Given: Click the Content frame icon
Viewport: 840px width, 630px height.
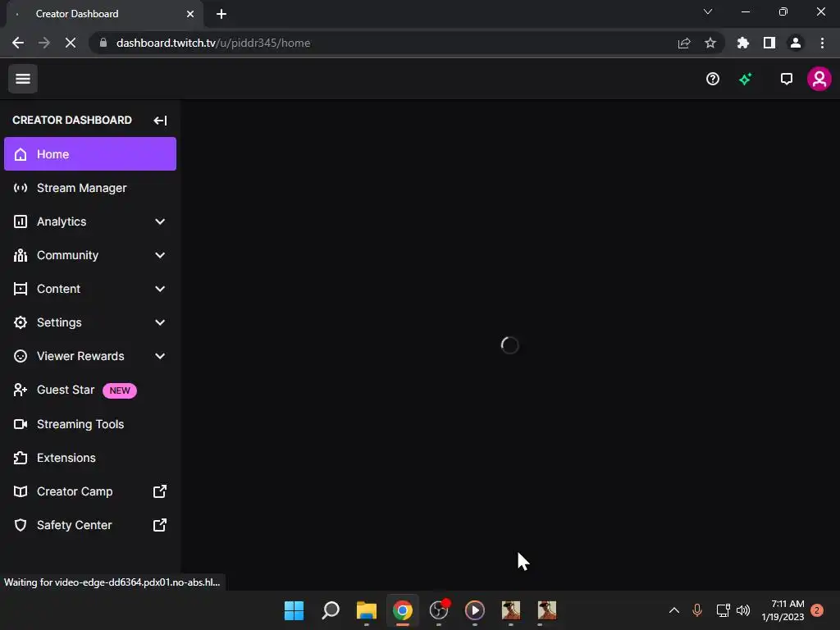Looking at the screenshot, I should click(21, 290).
